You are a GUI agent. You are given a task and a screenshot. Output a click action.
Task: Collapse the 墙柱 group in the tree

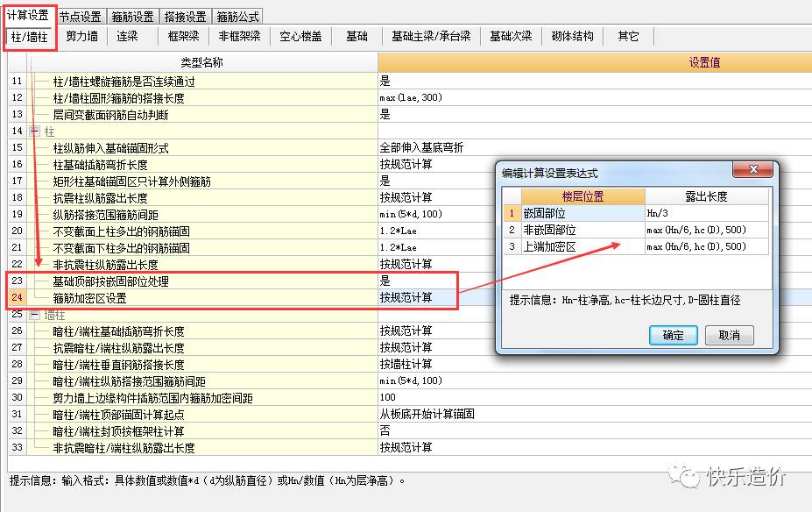35,314
